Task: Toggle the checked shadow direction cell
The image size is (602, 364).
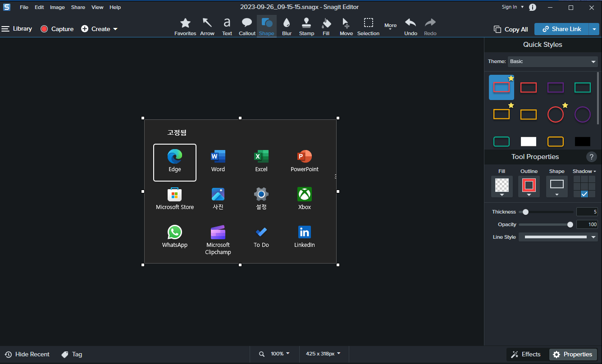Action: tap(584, 194)
